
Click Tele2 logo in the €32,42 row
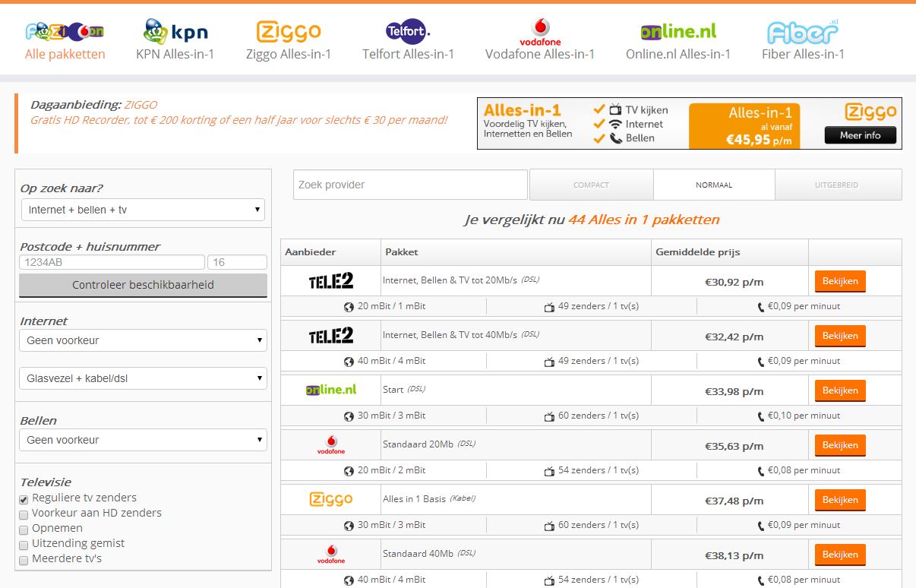(x=330, y=336)
